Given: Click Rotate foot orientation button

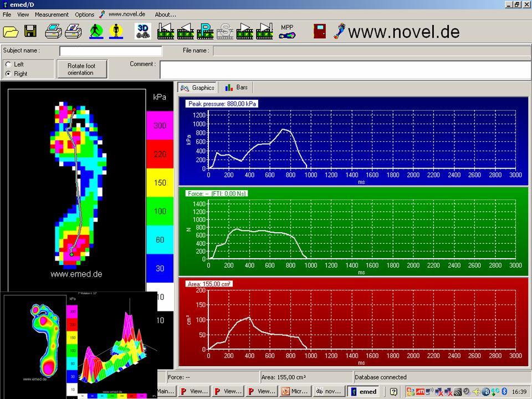Looking at the screenshot, I should pos(82,69).
